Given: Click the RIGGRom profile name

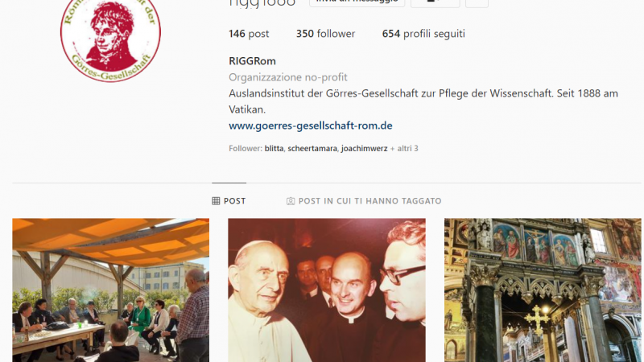Looking at the screenshot, I should tap(252, 61).
